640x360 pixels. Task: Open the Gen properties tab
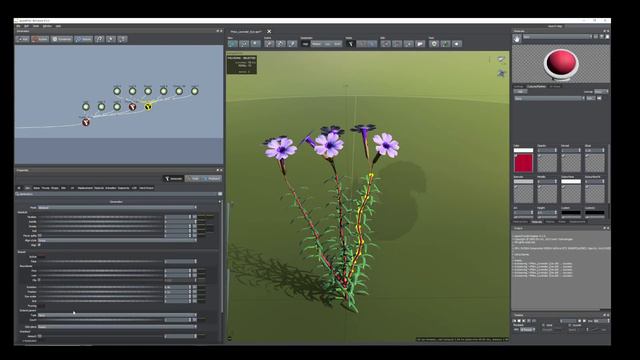pyautogui.click(x=28, y=188)
